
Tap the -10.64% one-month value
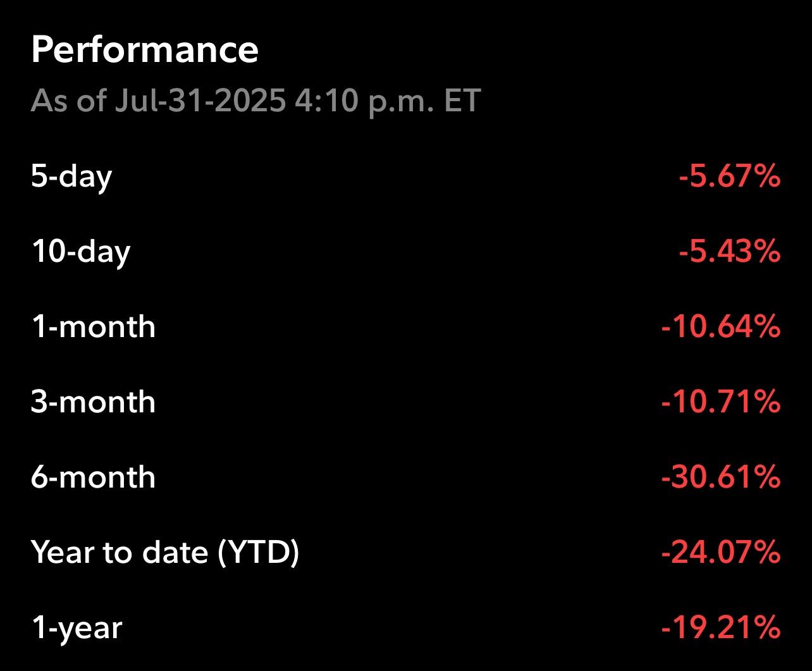coord(721,327)
